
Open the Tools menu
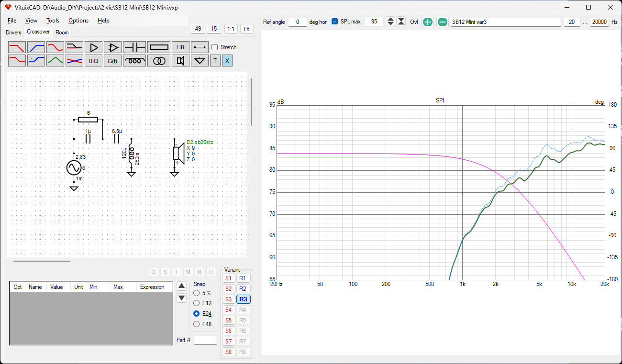click(x=53, y=21)
